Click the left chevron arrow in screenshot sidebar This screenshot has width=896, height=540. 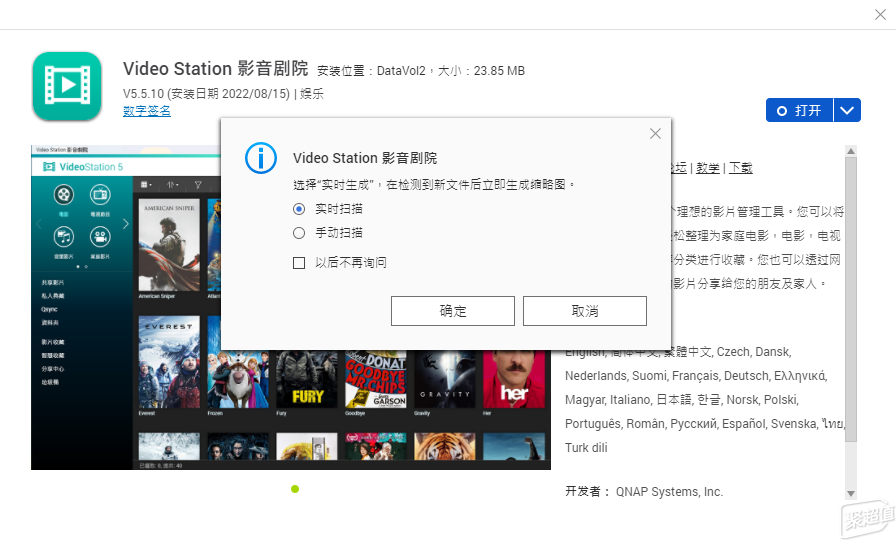pos(39,224)
